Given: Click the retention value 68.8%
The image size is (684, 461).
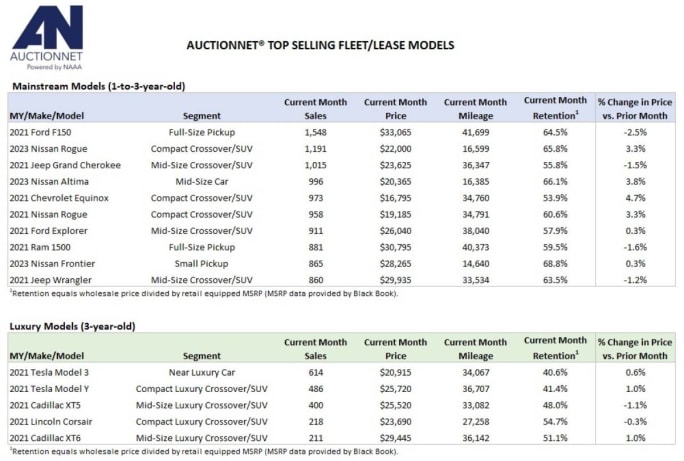Looking at the screenshot, I should click(555, 264).
